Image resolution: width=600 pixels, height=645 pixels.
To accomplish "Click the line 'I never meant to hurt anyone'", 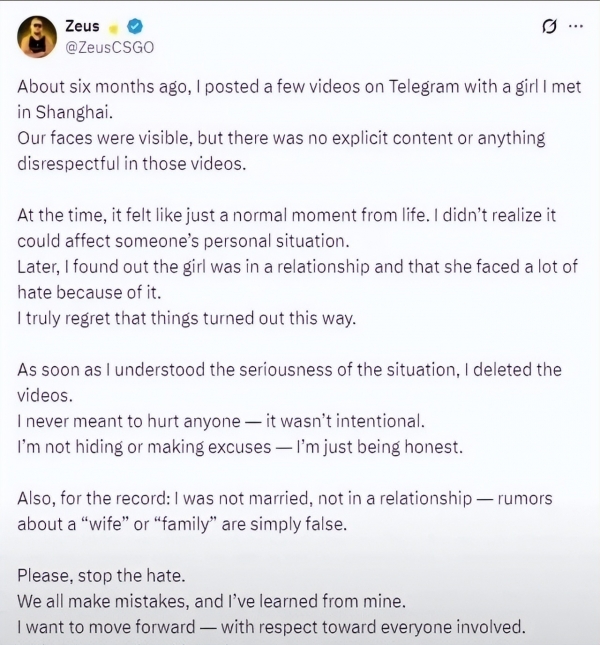I will tap(221, 421).
